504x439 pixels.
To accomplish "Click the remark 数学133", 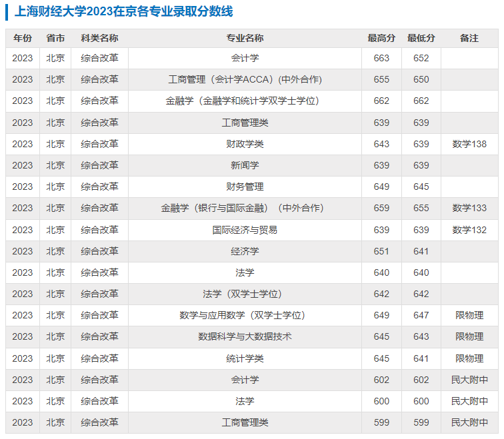I will [x=469, y=208].
